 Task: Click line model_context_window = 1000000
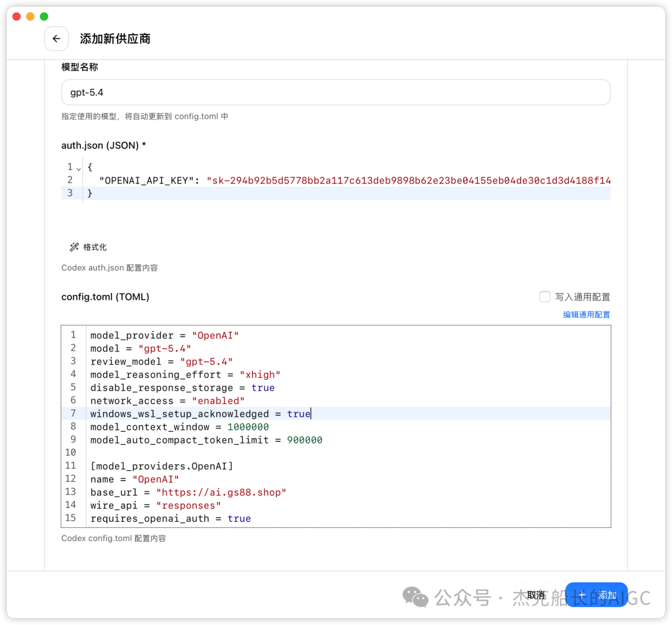(179, 427)
